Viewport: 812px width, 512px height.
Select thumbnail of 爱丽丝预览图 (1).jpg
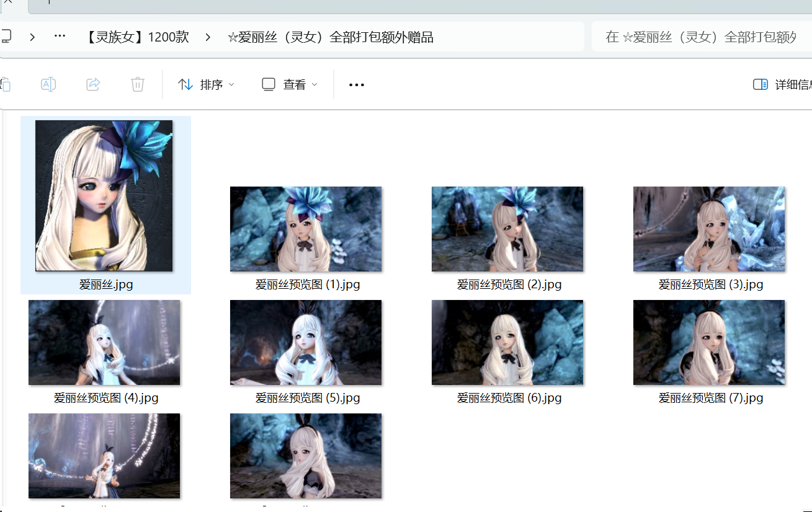tap(306, 229)
